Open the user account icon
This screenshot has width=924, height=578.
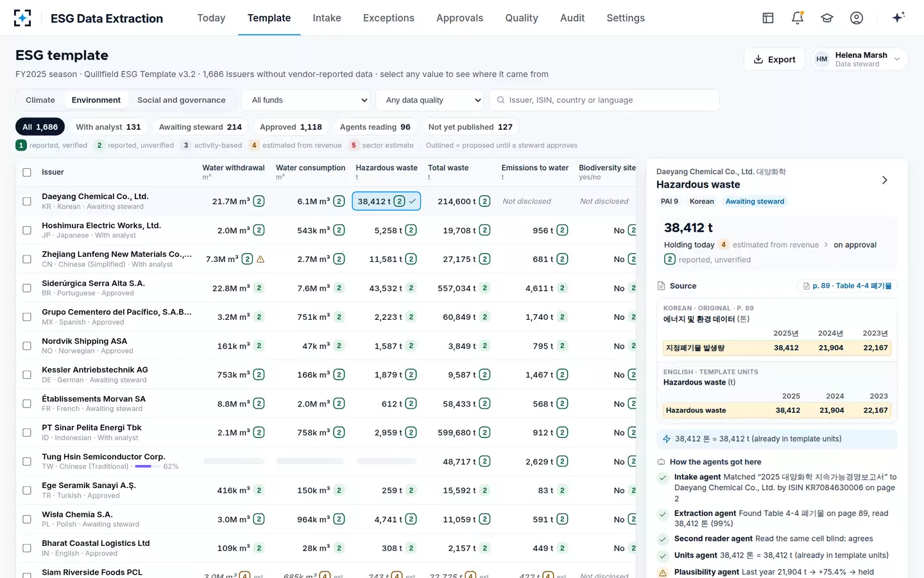click(x=857, y=18)
